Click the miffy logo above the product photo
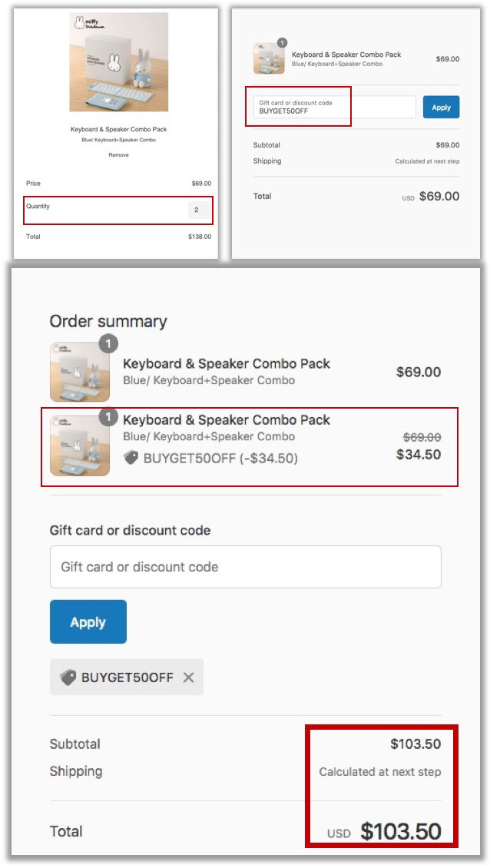The width and height of the screenshot is (490, 868). click(x=81, y=22)
